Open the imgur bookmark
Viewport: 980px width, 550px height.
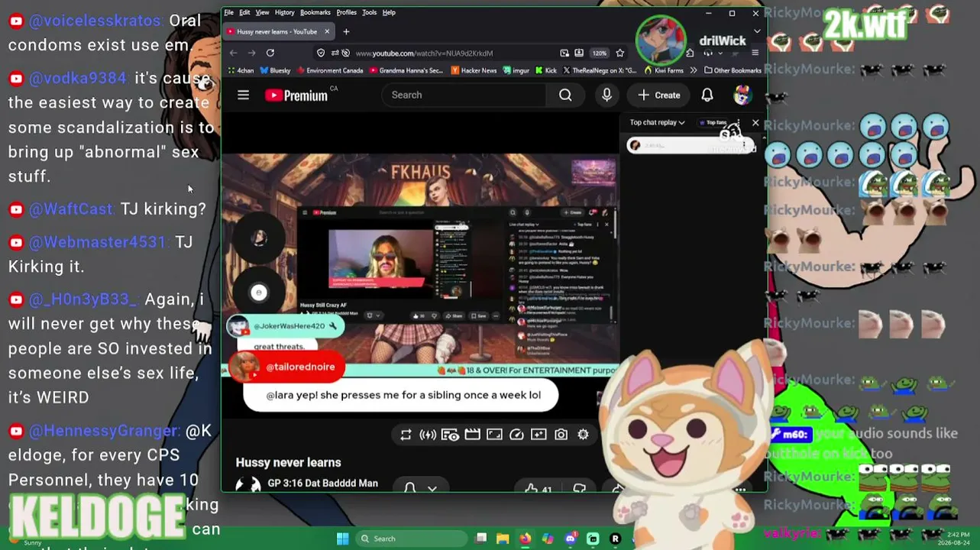coord(516,70)
